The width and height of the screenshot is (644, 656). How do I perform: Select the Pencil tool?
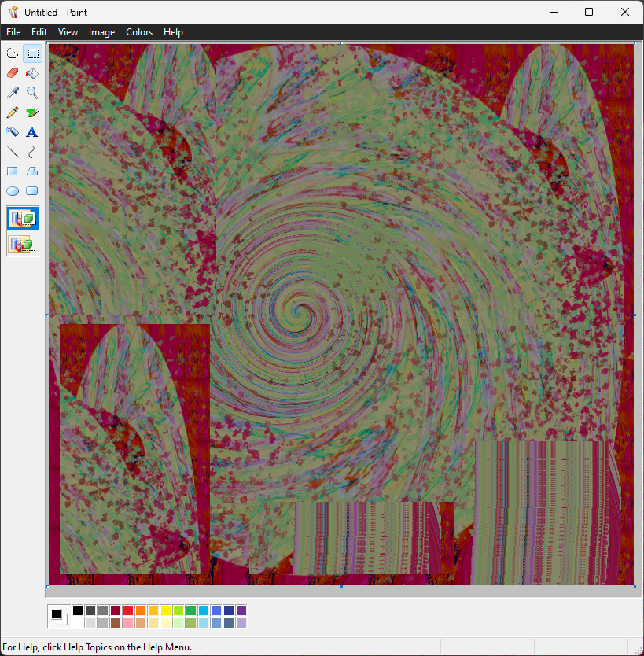click(13, 112)
